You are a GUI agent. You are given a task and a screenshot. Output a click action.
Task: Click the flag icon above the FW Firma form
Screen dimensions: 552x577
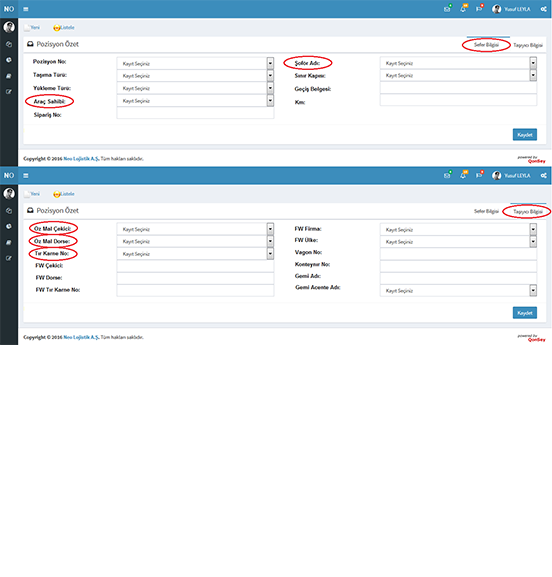tap(479, 176)
